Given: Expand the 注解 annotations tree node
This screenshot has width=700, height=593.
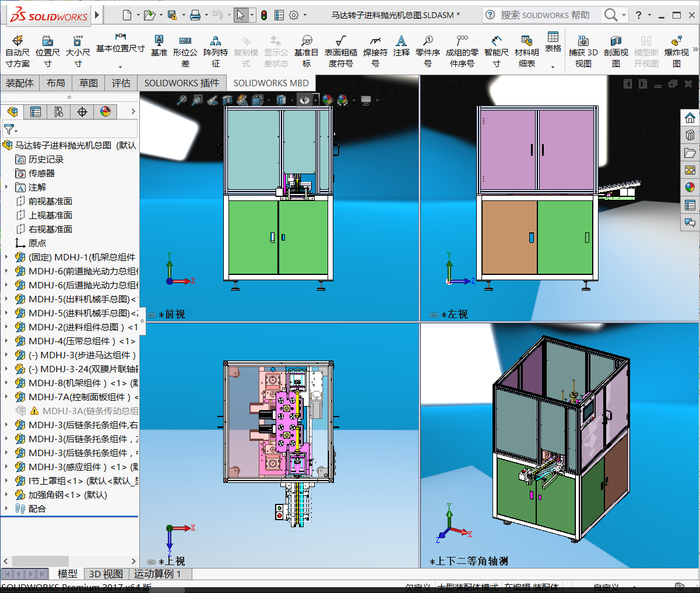Looking at the screenshot, I should (6, 187).
